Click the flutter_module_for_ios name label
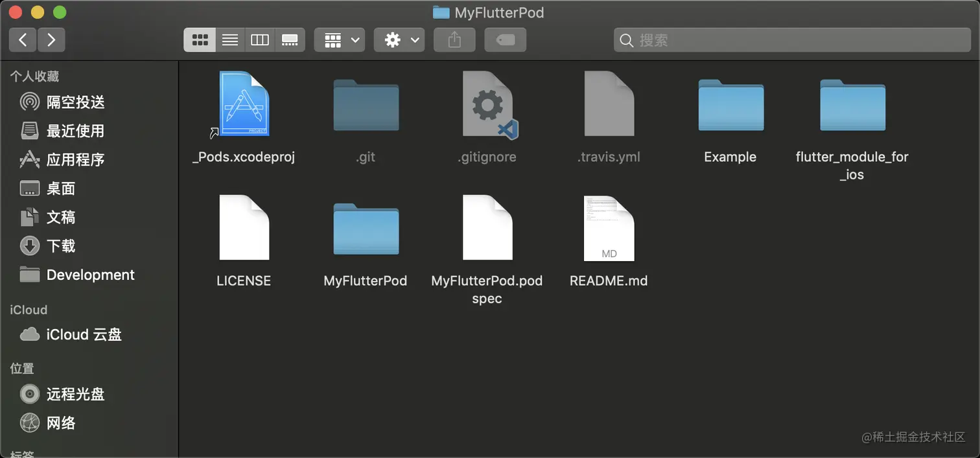This screenshot has height=458, width=980. coord(852,166)
